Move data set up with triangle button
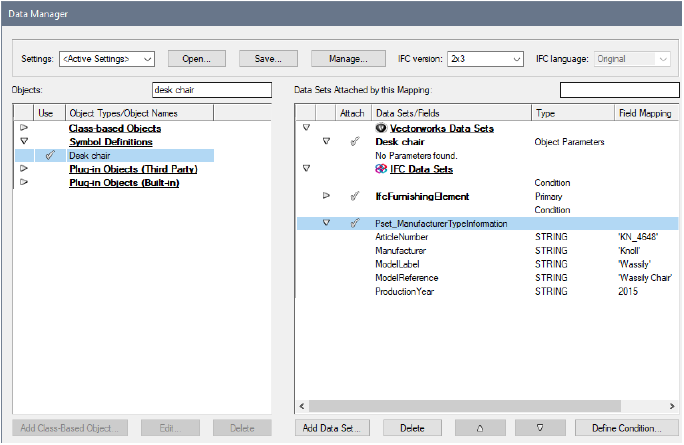This screenshot has width=684, height=445. click(480, 428)
